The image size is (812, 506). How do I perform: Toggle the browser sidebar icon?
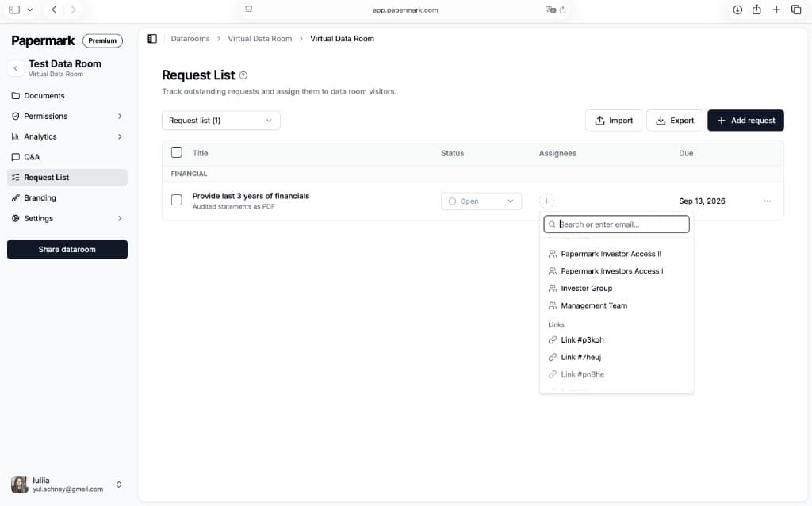pyautogui.click(x=14, y=10)
